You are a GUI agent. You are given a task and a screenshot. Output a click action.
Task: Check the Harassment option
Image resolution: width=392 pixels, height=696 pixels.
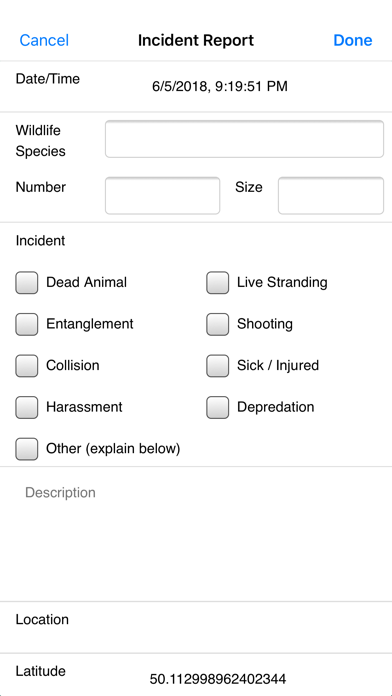[x=27, y=407]
